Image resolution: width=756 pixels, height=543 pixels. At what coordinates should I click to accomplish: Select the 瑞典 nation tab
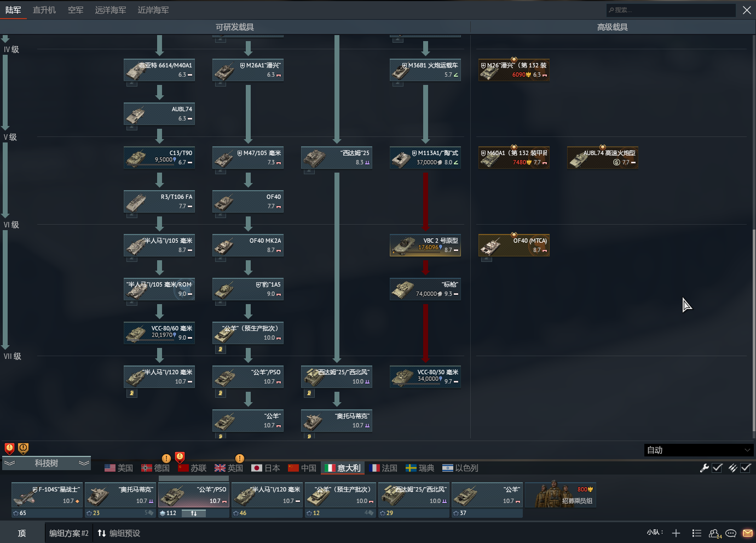pos(420,468)
